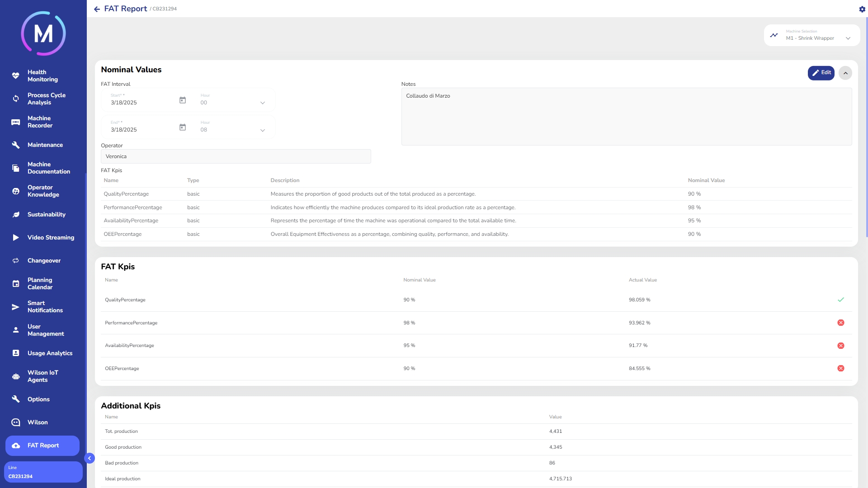Click the settings gear icon top right

pyautogui.click(x=862, y=9)
